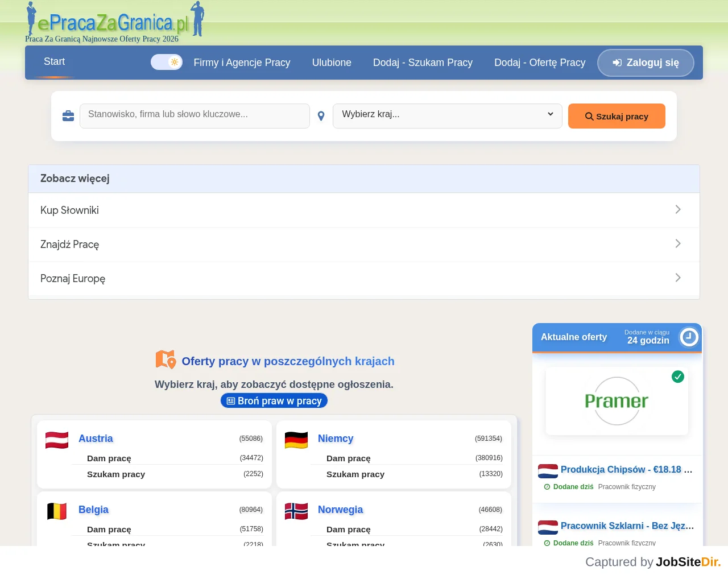Image resolution: width=728 pixels, height=579 pixels.
Task: Click the Zaloguj się button
Action: 646,63
